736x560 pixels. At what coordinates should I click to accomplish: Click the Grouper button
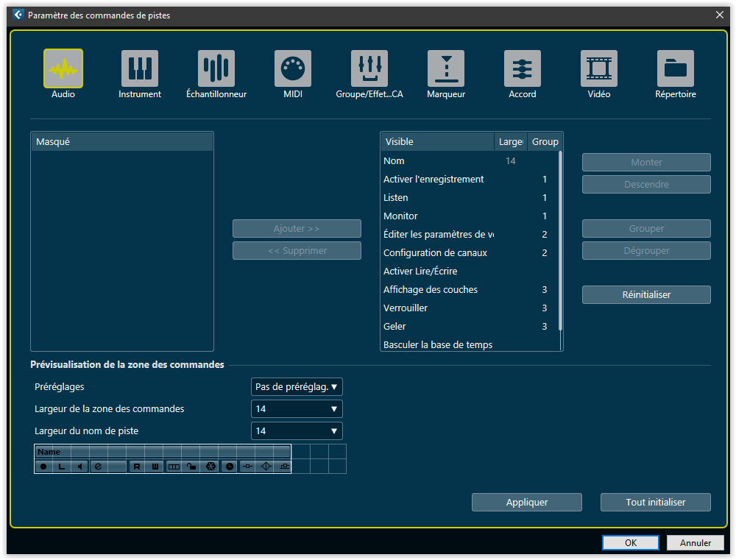[646, 229]
